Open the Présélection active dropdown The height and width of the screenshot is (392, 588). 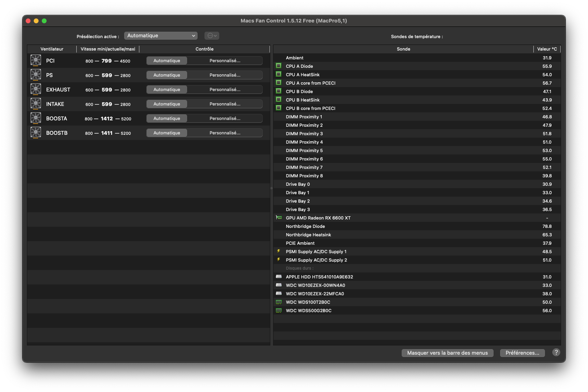point(161,36)
